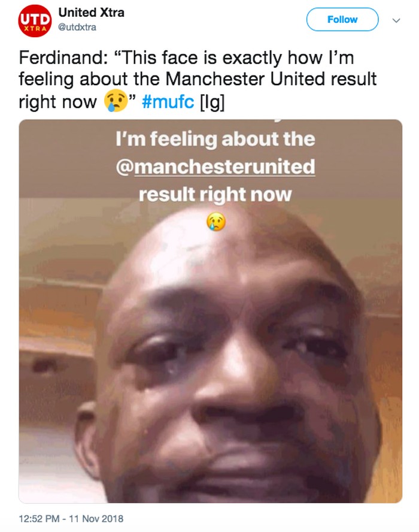This screenshot has height=532, width=419.
Task: Click the [lg] text after hashtag
Action: point(212,102)
